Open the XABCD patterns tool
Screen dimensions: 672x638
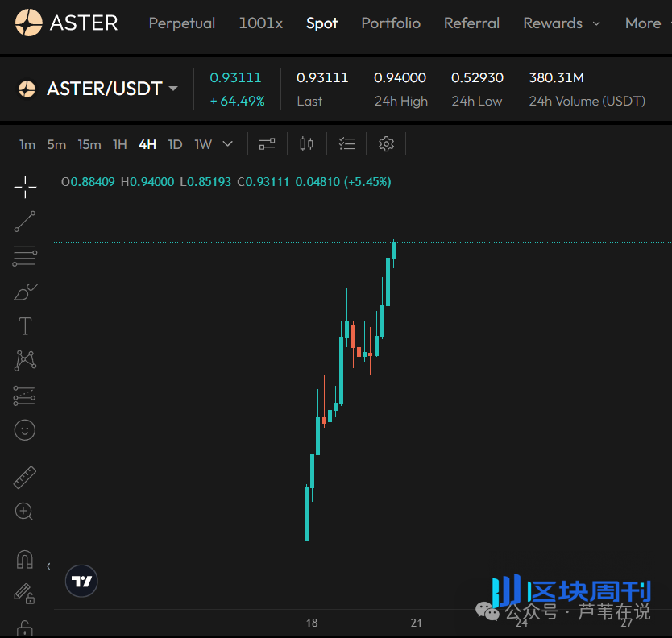point(25,360)
